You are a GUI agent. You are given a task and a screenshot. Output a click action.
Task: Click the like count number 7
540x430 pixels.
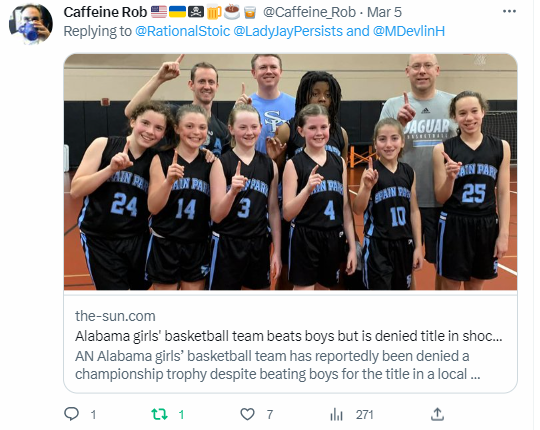click(x=270, y=415)
